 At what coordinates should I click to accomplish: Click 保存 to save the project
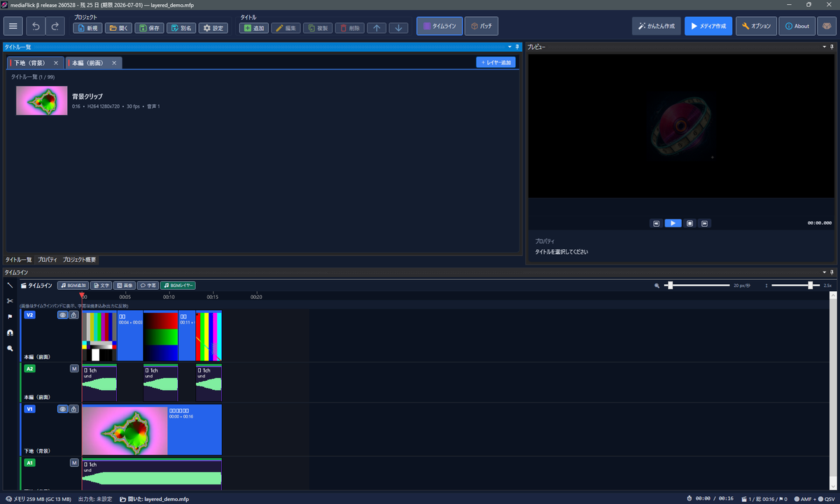(149, 28)
